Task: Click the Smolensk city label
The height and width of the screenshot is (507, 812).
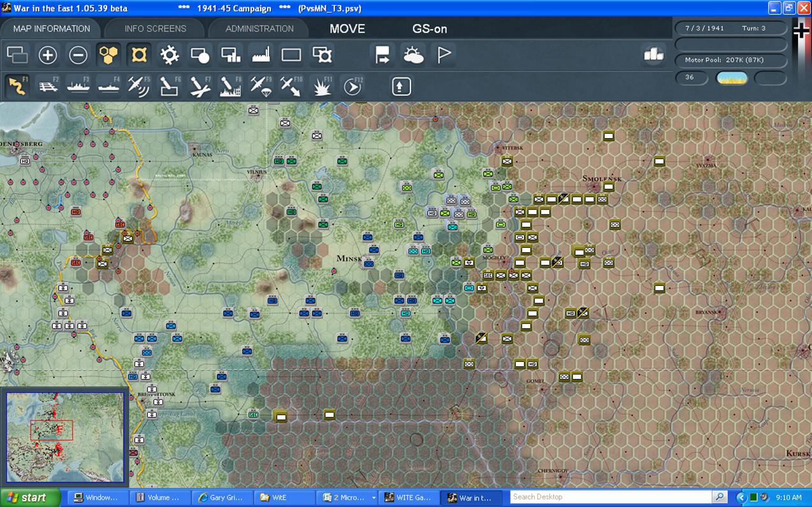Action: pyautogui.click(x=602, y=178)
